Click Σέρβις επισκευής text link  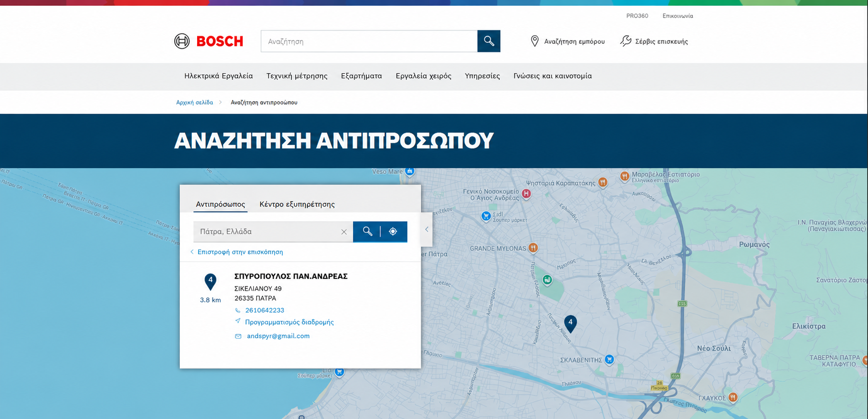click(661, 41)
